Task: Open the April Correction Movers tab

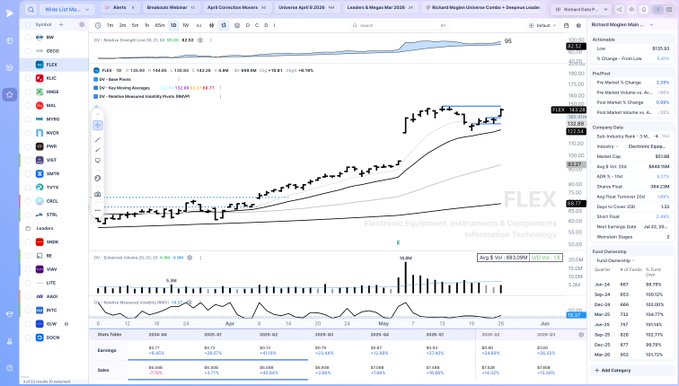Action: click(x=236, y=8)
